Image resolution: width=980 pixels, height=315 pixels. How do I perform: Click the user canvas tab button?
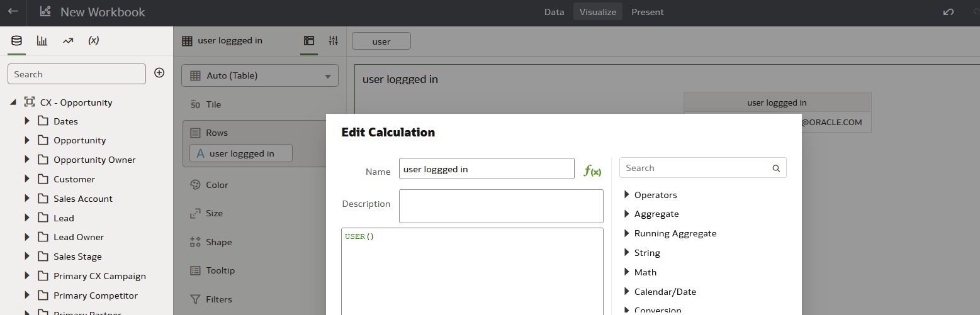click(381, 41)
